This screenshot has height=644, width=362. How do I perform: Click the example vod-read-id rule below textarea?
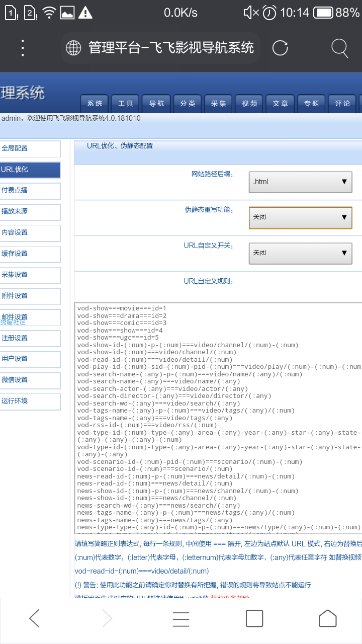pos(142,571)
